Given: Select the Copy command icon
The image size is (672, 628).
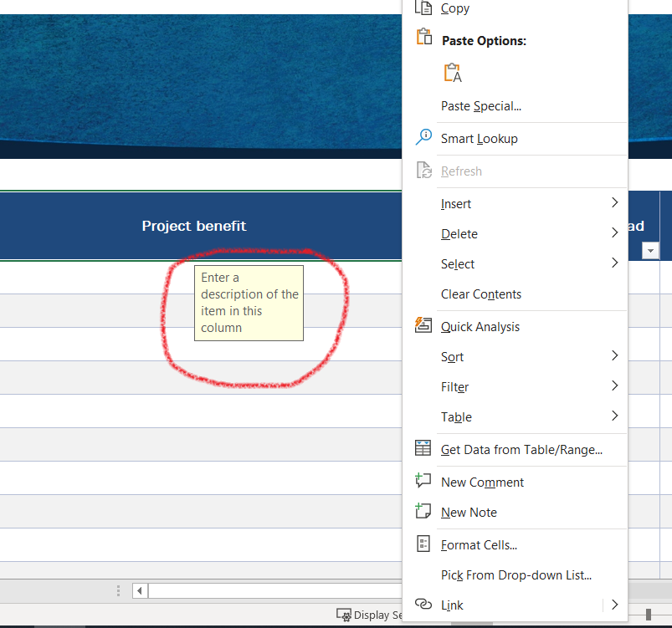Looking at the screenshot, I should (x=423, y=8).
